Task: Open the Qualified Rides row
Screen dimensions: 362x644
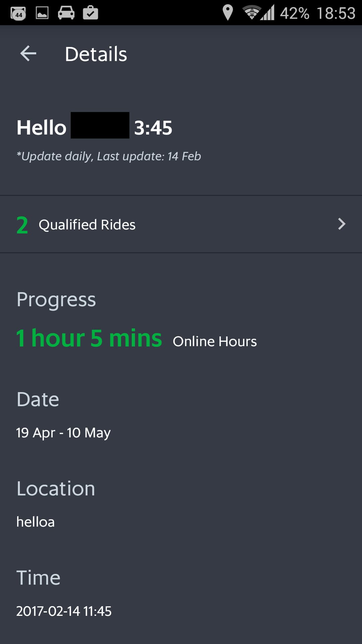Action: tap(181, 224)
